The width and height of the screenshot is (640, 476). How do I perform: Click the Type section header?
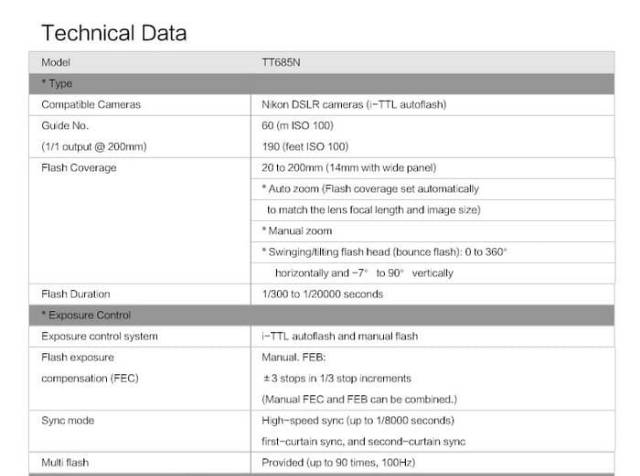[x=56, y=83]
